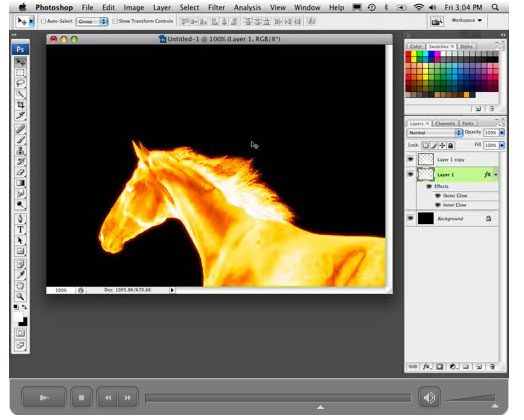The height and width of the screenshot is (420, 524).
Task: Open the Normal blend mode dropdown
Action: [434, 133]
